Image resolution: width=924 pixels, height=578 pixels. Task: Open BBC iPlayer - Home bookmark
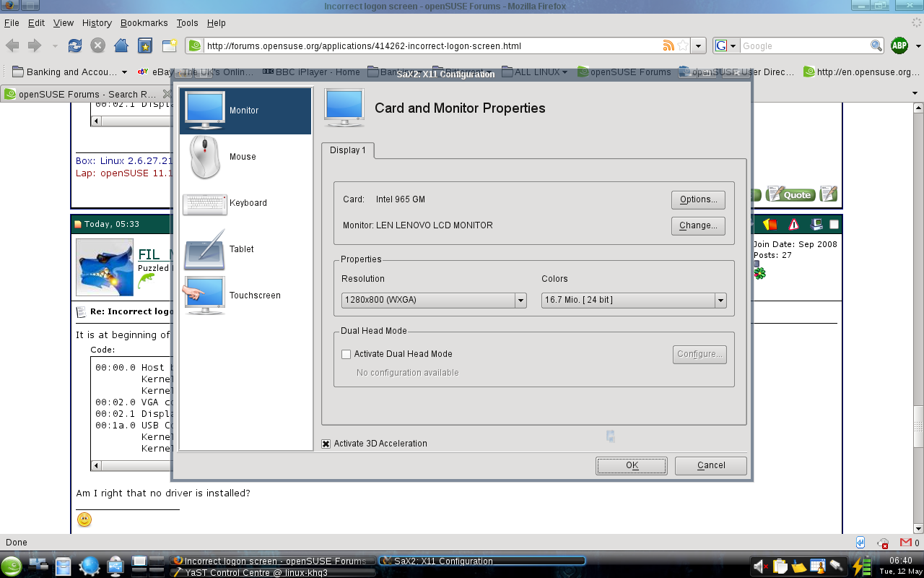coord(311,72)
